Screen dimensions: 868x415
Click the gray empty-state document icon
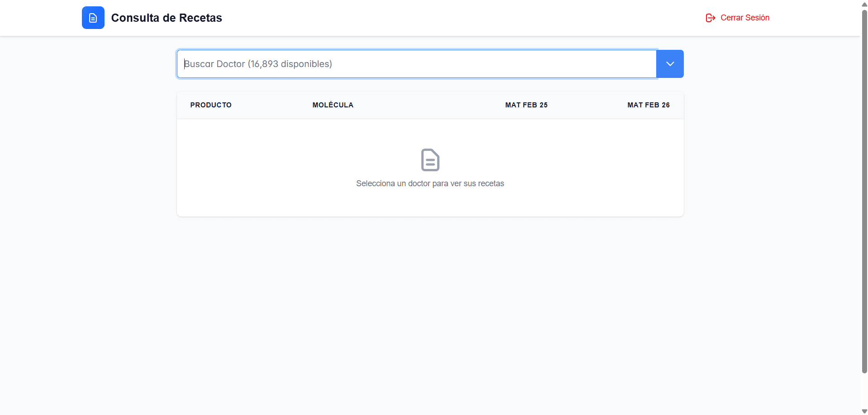pos(430,160)
